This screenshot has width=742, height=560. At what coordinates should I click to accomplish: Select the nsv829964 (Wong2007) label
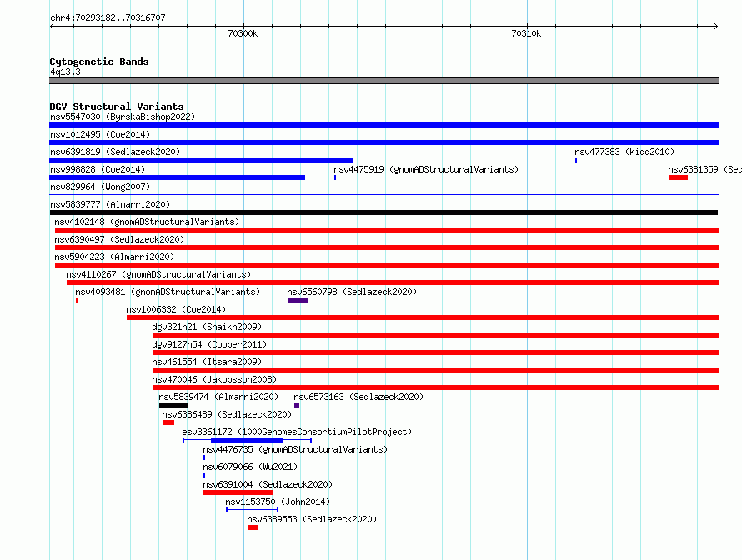pos(100,187)
